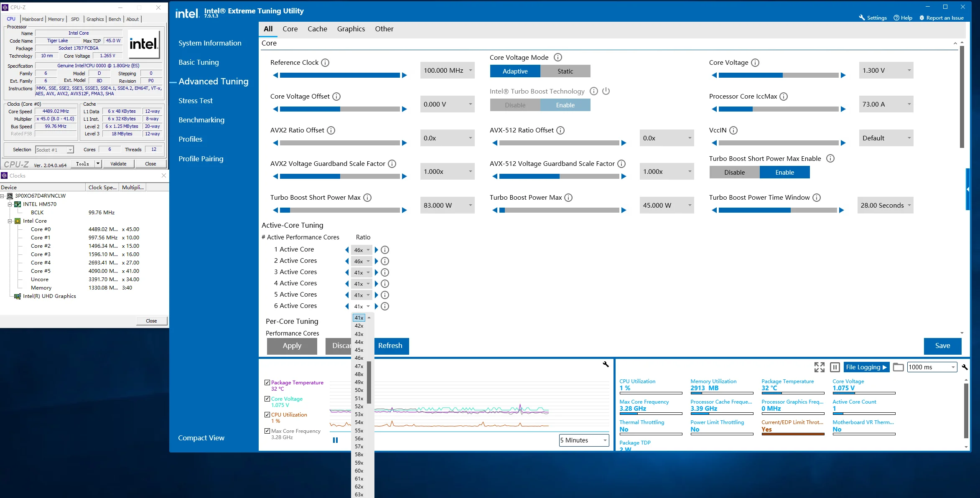Click the Apply button
The height and width of the screenshot is (498, 980).
(x=292, y=346)
